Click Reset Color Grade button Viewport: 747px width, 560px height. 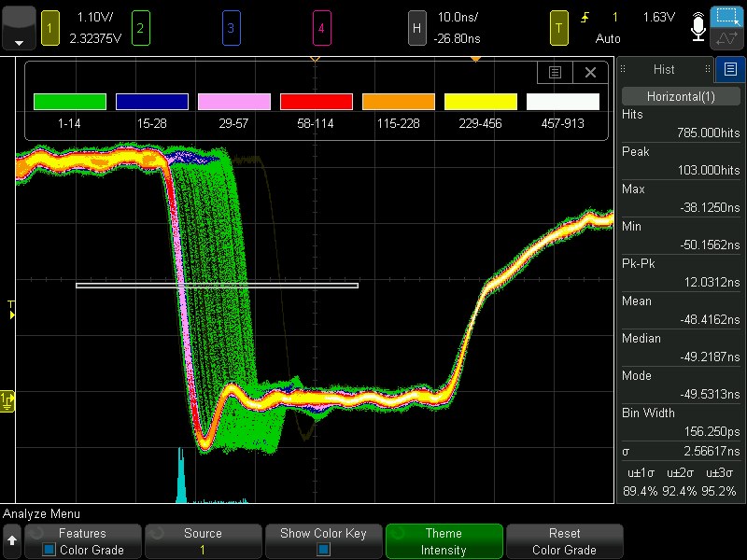pos(565,541)
